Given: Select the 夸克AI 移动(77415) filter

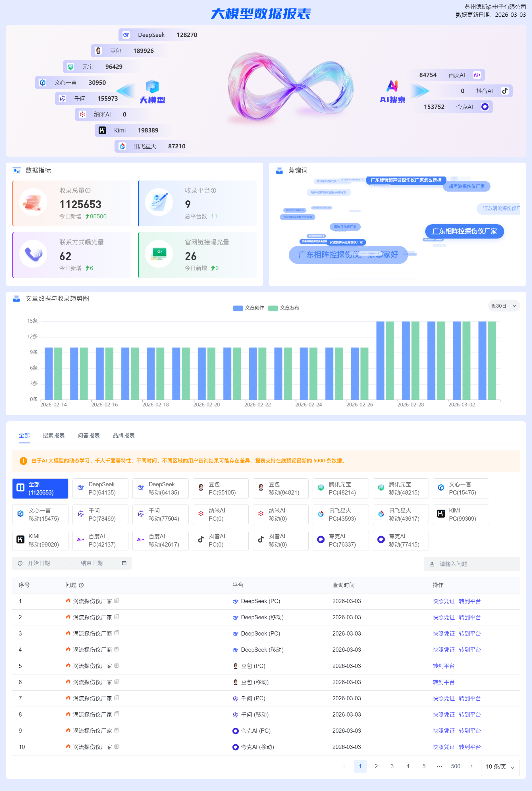Looking at the screenshot, I should 401,541.
